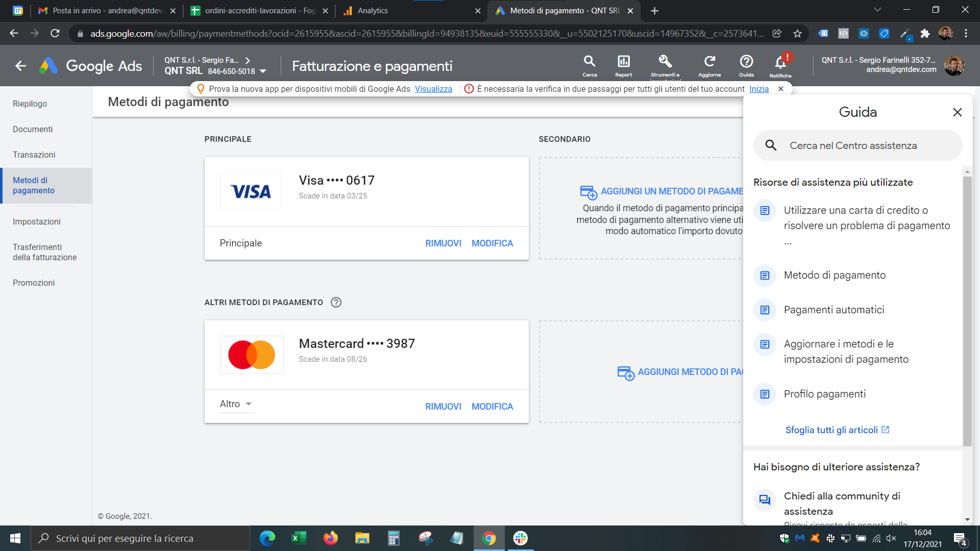Open Transazioni in the billing sidebar
980x551 pixels.
click(x=34, y=155)
